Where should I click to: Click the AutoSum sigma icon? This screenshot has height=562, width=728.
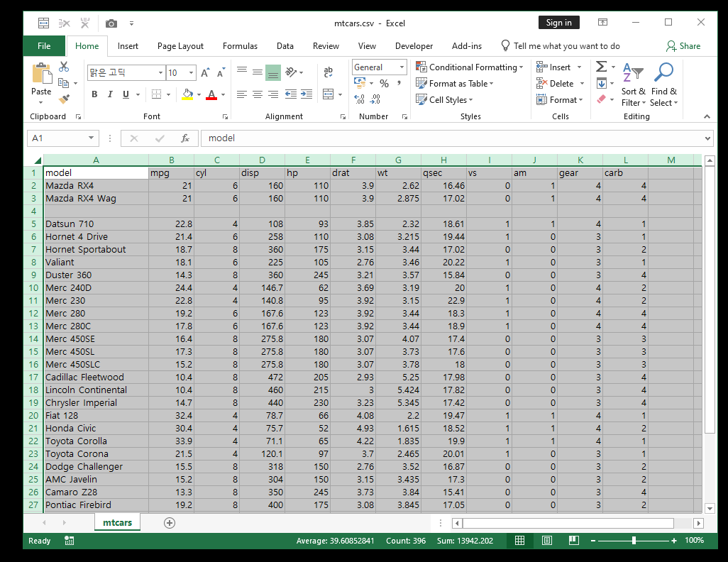point(601,67)
